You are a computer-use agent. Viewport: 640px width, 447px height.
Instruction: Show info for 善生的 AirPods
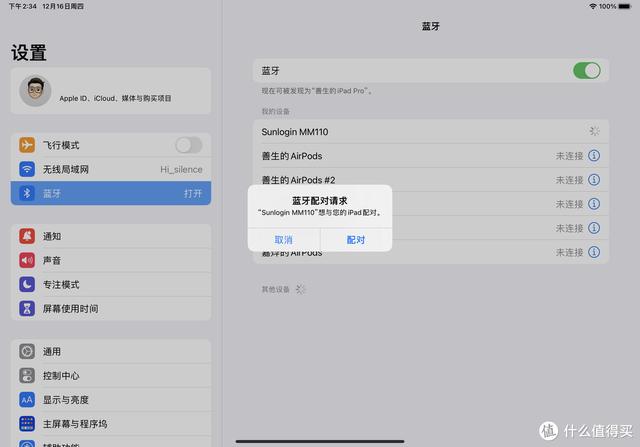click(594, 156)
